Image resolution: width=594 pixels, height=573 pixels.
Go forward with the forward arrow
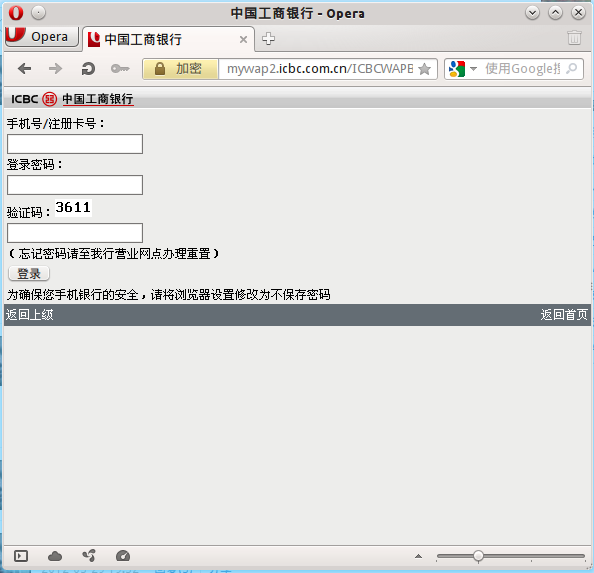click(55, 69)
